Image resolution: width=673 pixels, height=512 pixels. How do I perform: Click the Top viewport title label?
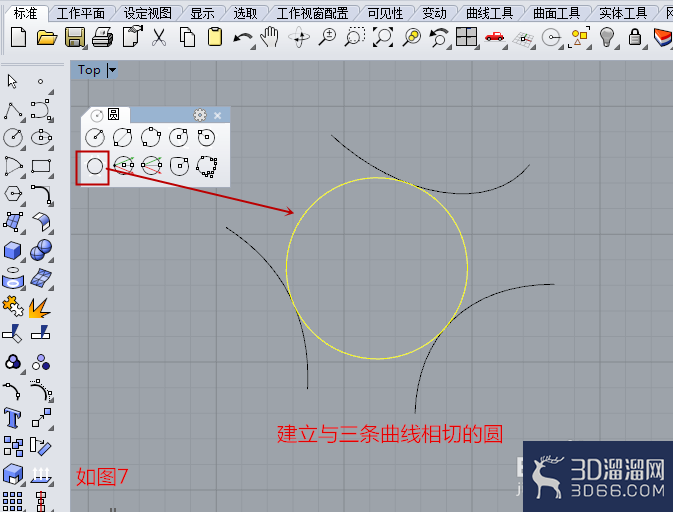89,70
